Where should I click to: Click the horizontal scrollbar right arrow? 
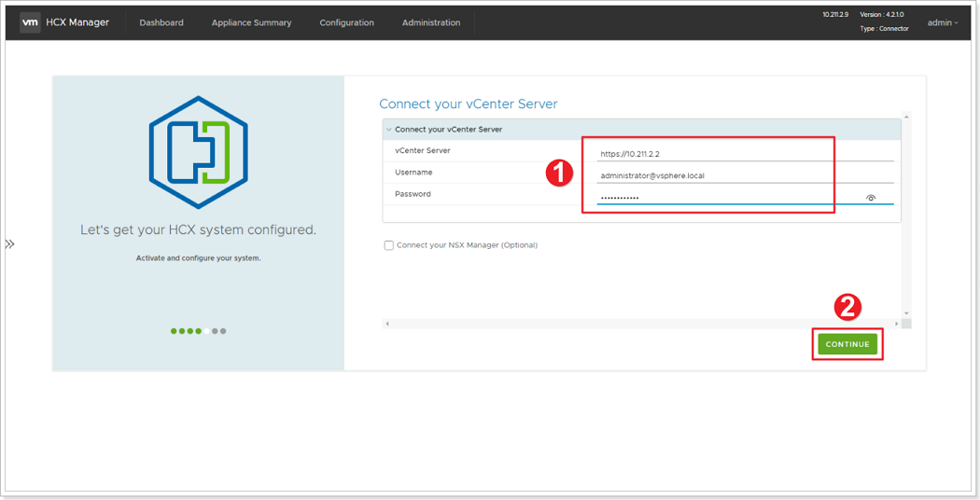[x=896, y=324]
